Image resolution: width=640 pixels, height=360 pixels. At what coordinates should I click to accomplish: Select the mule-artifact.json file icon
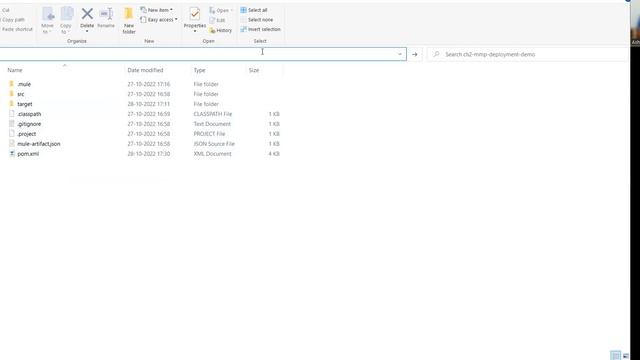[x=11, y=144]
